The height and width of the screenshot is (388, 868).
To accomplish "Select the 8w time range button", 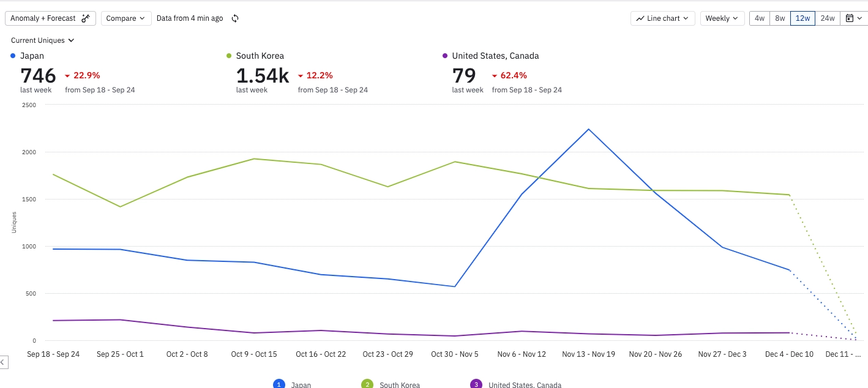I will point(780,18).
